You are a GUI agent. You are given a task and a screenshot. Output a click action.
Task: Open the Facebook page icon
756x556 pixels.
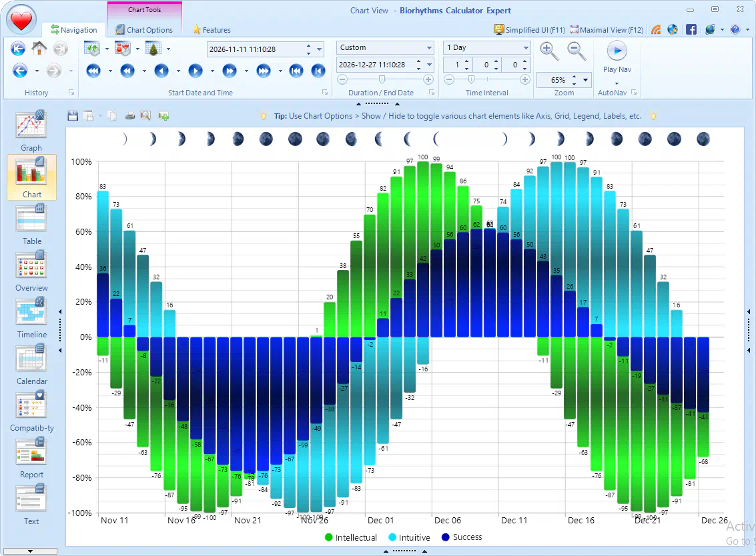tap(691, 29)
